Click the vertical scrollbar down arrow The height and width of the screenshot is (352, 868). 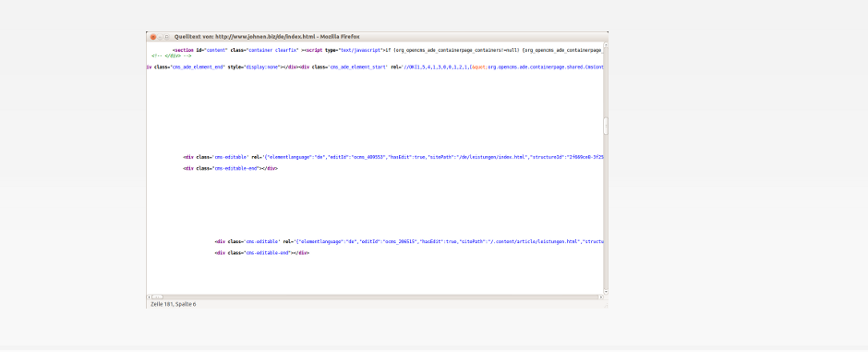[x=606, y=292]
